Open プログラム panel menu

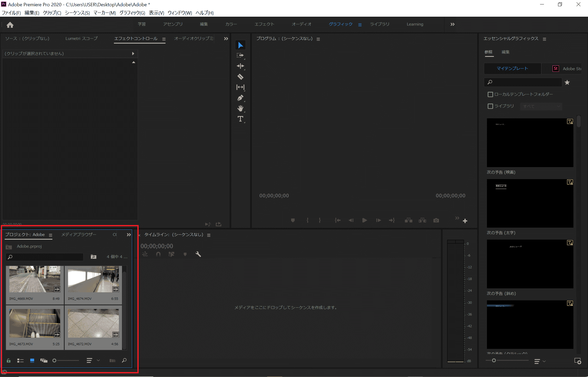click(318, 39)
